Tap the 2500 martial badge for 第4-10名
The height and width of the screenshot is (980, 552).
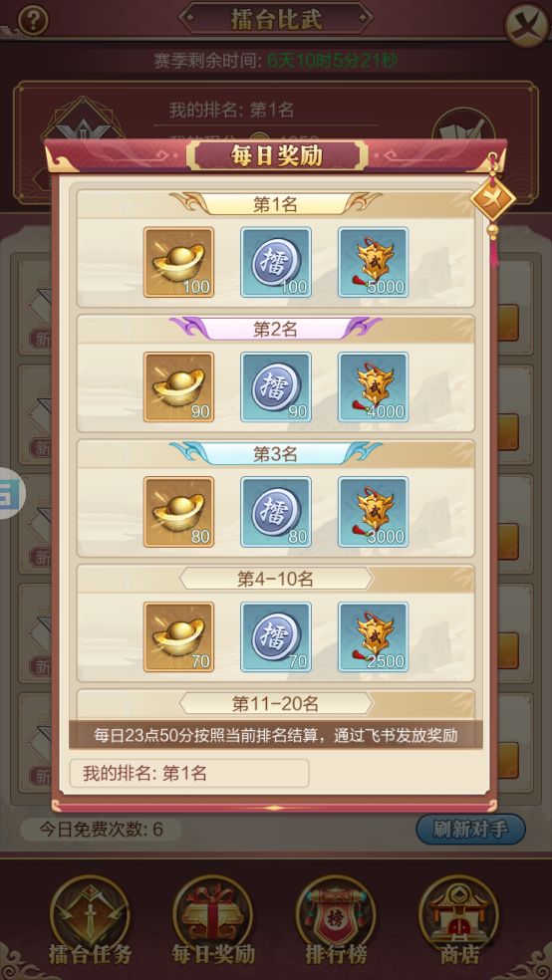[x=374, y=636]
